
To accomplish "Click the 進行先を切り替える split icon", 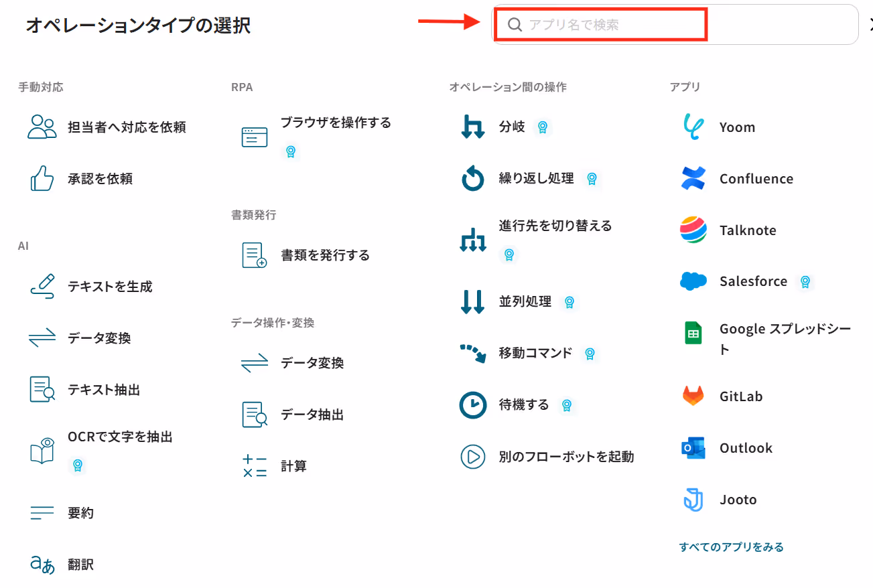I will pos(473,239).
